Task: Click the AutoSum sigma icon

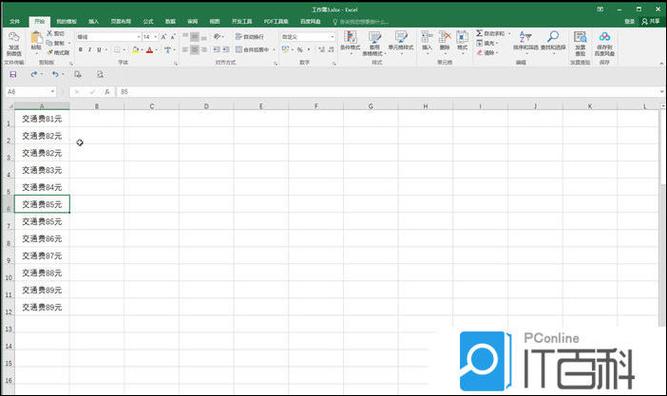Action: coord(479,33)
